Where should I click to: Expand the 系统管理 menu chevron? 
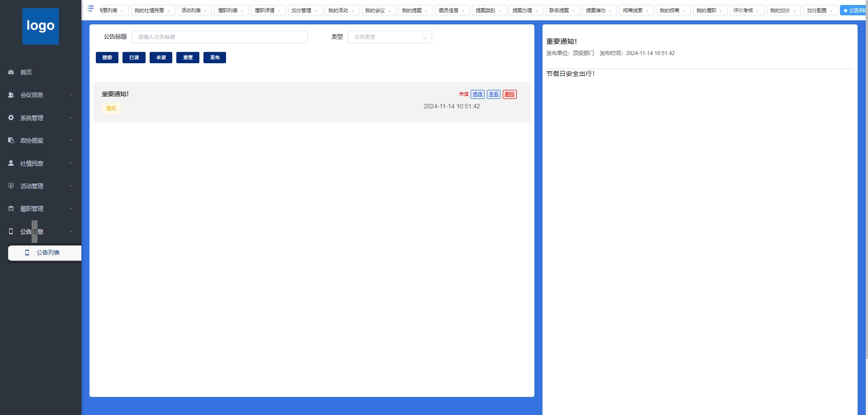click(71, 117)
